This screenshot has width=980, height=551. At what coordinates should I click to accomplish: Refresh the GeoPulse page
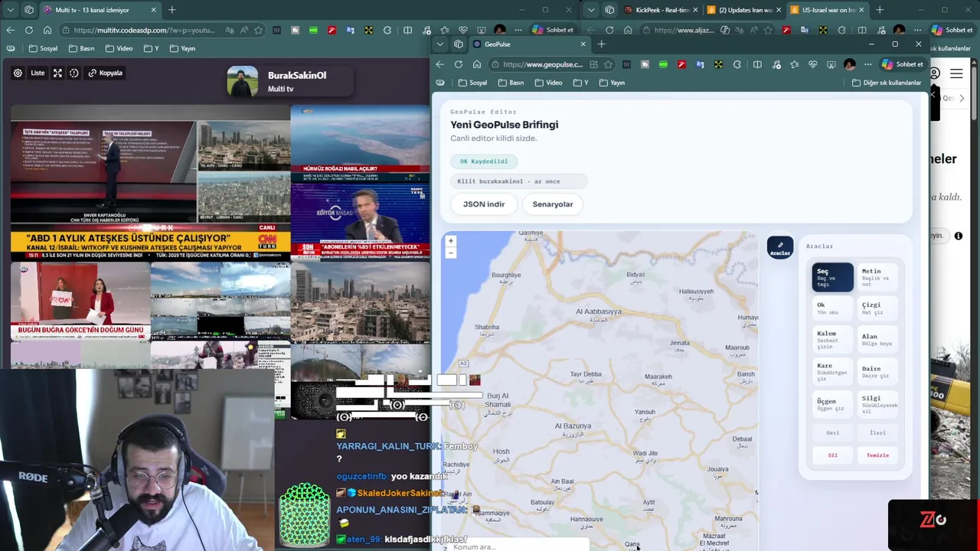(459, 64)
